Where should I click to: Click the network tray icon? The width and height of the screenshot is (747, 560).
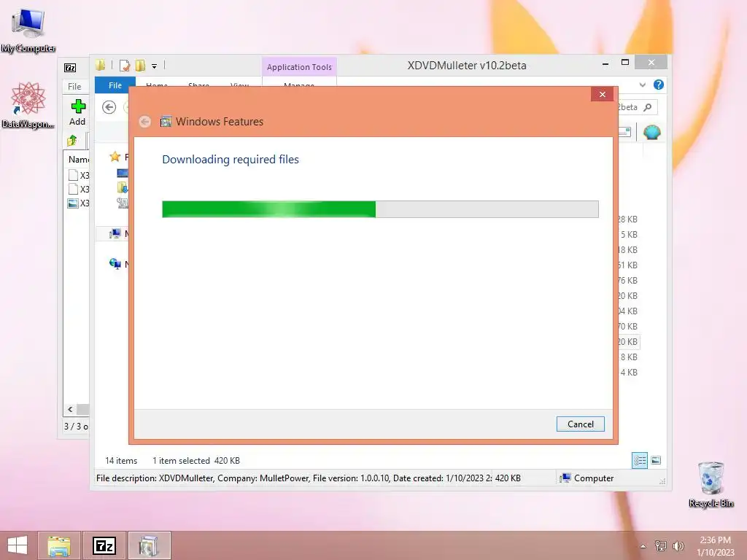[660, 545]
